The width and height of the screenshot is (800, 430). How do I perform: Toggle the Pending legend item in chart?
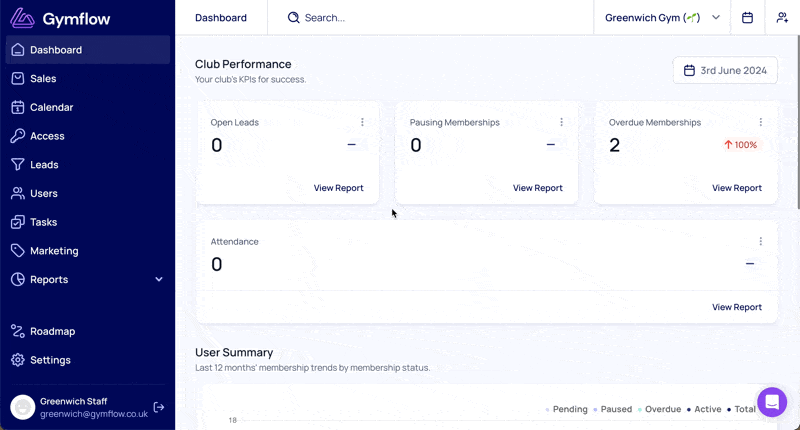566,409
